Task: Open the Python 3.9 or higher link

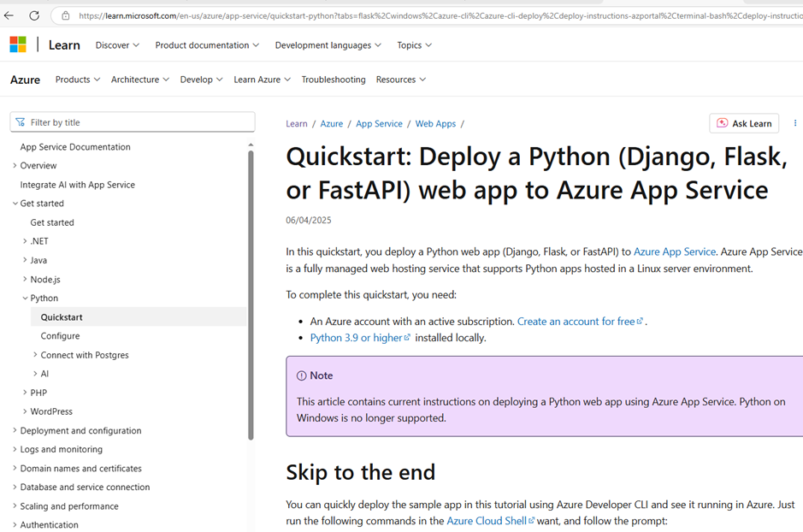Action: (x=360, y=338)
